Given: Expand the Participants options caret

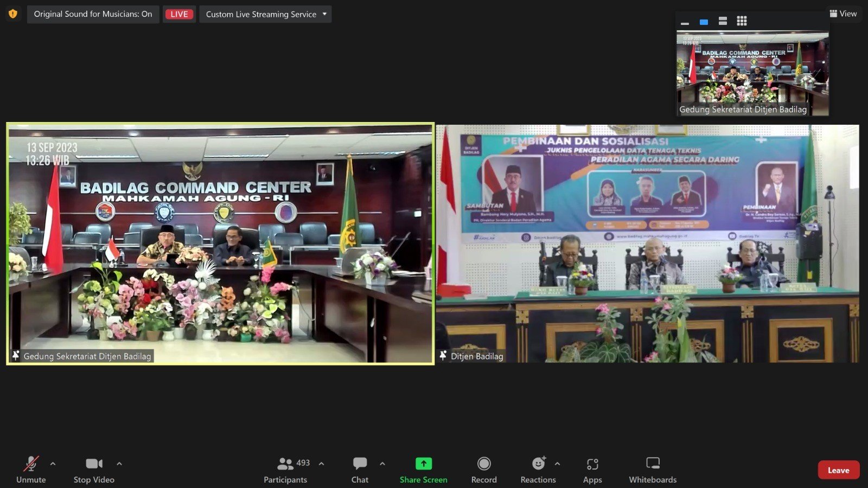Looking at the screenshot, I should coord(322,464).
